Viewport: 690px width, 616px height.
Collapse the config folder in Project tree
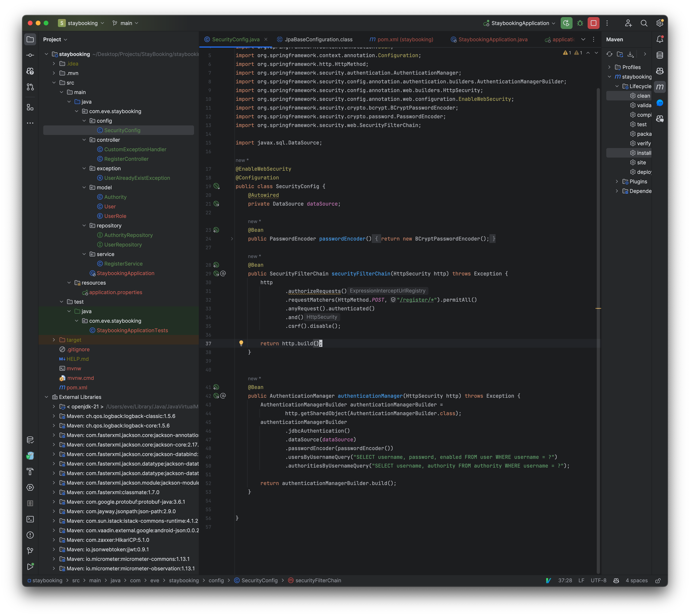84,120
